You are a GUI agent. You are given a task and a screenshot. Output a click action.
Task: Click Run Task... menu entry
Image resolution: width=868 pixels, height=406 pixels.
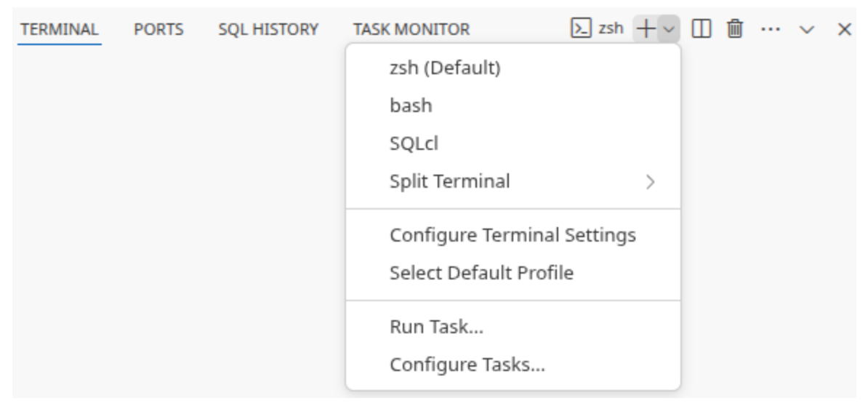436,327
